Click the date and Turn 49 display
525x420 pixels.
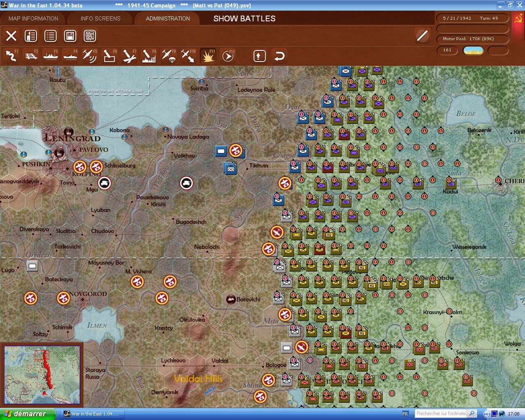[x=472, y=18]
